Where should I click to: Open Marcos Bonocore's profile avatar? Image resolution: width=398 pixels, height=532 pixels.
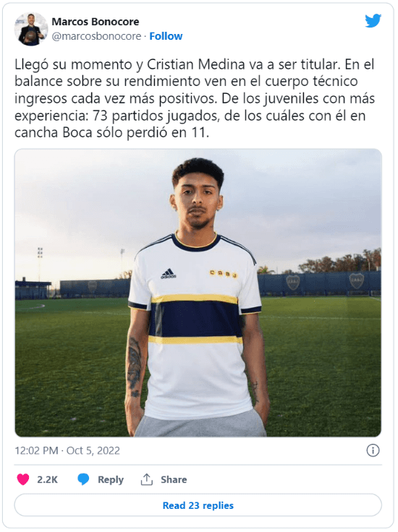(31, 29)
